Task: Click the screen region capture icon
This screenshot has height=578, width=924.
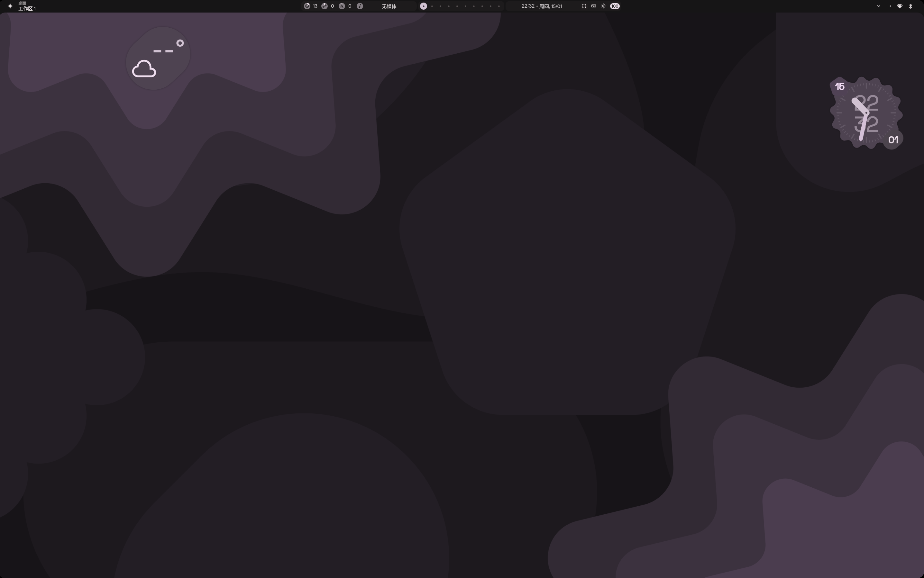Action: 584,6
